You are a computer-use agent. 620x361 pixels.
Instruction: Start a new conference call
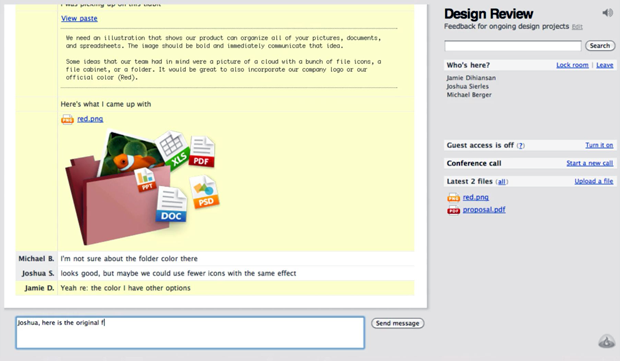point(590,163)
